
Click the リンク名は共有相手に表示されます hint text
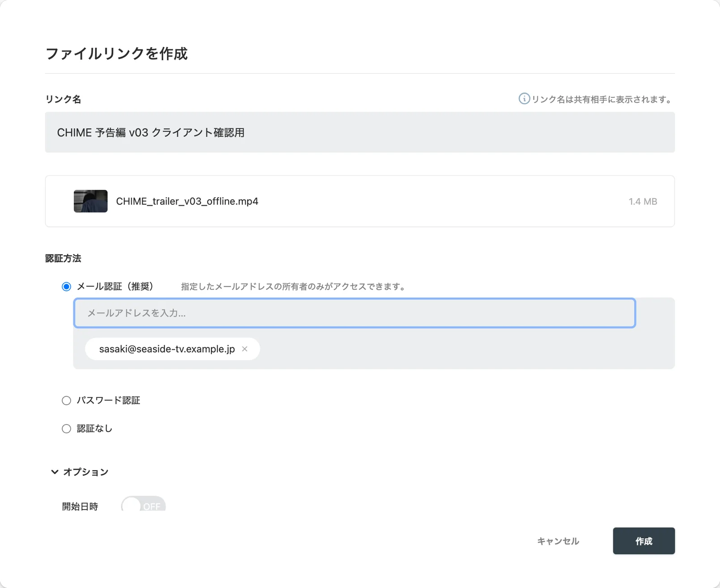click(602, 100)
